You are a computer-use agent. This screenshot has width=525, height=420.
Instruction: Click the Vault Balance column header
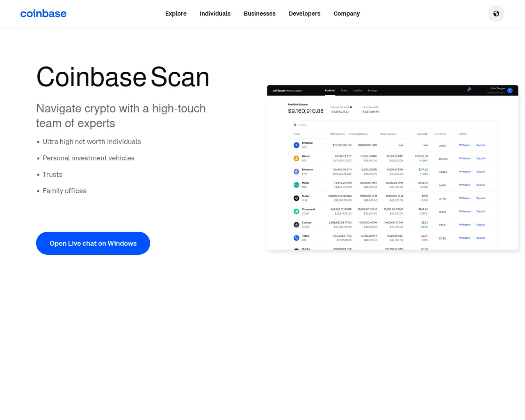388,134
